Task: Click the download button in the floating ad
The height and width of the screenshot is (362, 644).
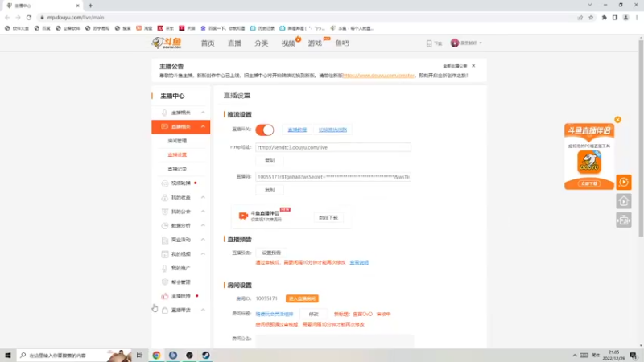Action: [x=589, y=183]
